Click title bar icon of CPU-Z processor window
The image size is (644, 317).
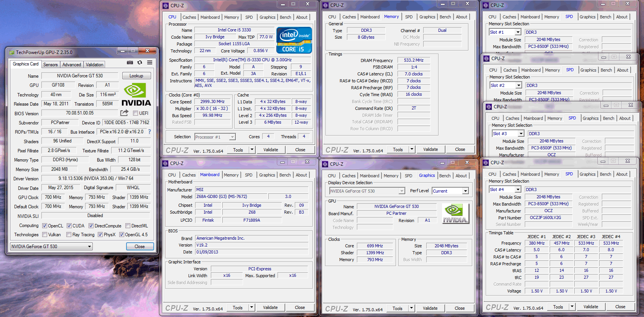click(x=166, y=6)
